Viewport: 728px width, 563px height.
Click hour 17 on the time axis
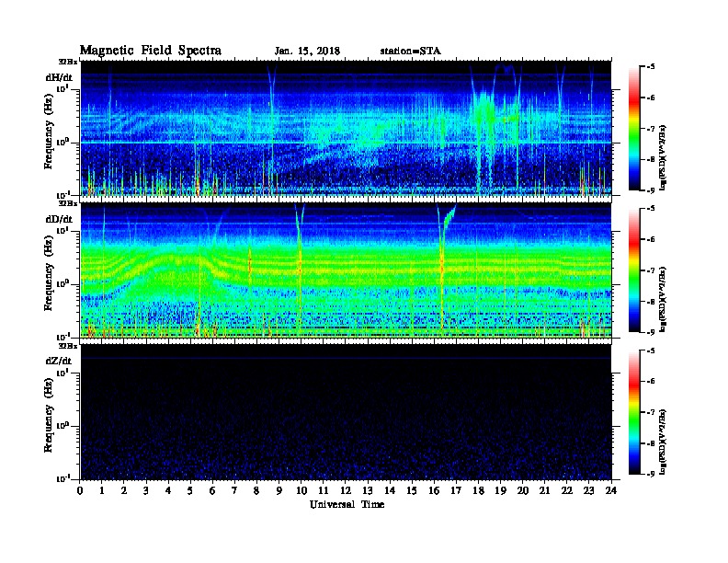(456, 490)
